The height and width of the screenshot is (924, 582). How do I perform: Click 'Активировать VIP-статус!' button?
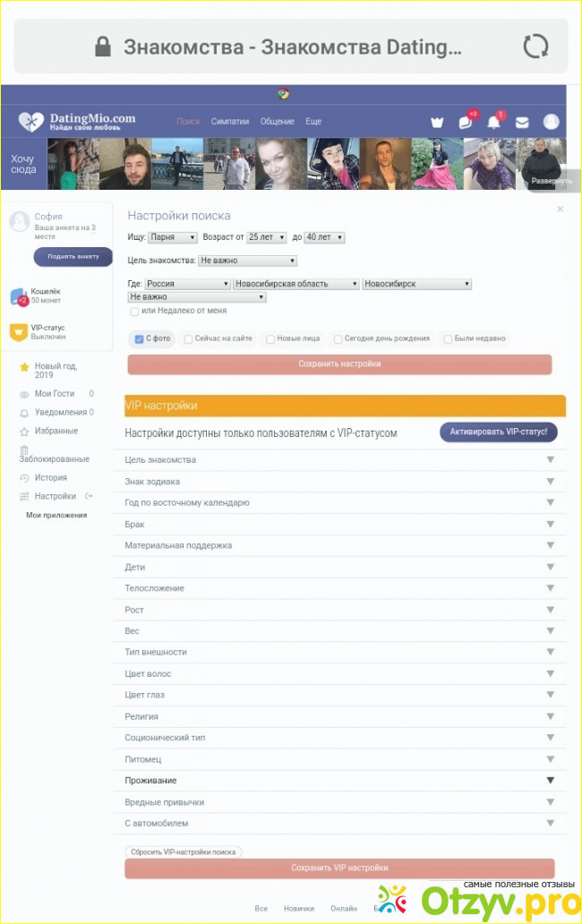499,432
